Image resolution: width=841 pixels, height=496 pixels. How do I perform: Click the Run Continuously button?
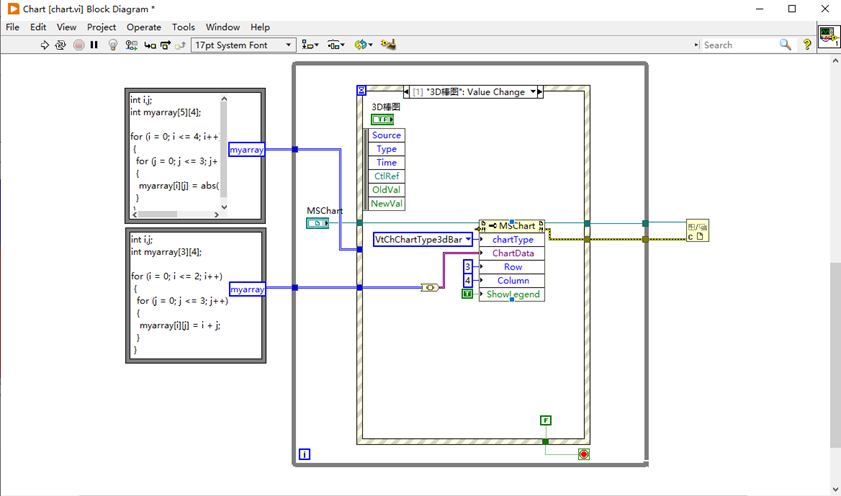tap(61, 45)
